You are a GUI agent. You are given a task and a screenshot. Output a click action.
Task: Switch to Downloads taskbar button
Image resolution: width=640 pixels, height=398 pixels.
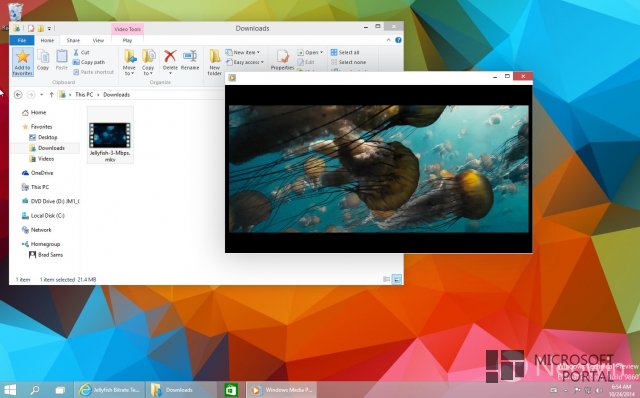(181, 390)
